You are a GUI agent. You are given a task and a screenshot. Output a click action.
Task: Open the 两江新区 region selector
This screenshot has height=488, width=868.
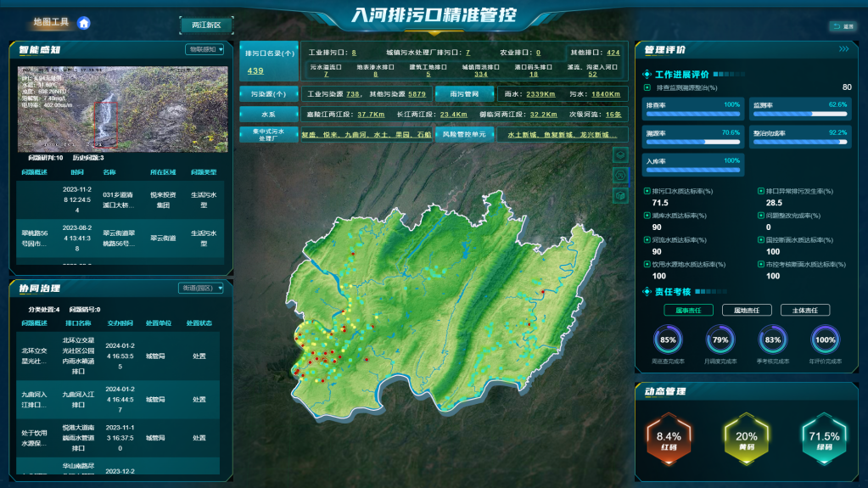(x=206, y=25)
